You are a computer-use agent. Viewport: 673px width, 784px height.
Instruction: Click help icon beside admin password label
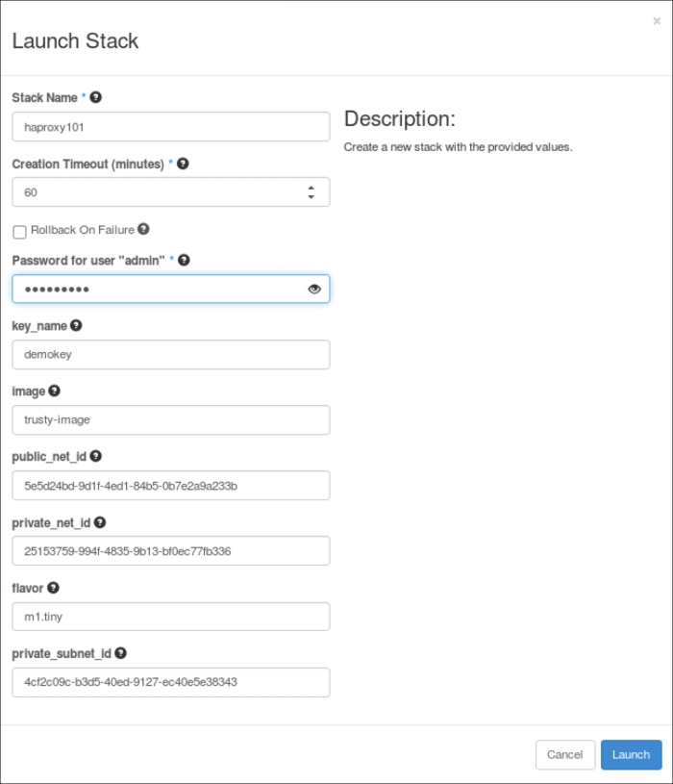coord(184,260)
